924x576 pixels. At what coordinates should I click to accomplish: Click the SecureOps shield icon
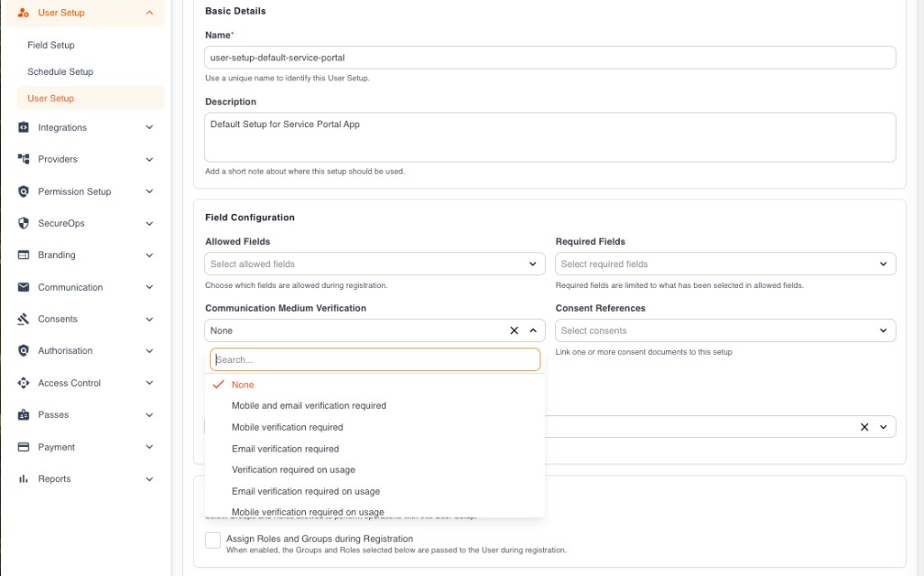23,223
